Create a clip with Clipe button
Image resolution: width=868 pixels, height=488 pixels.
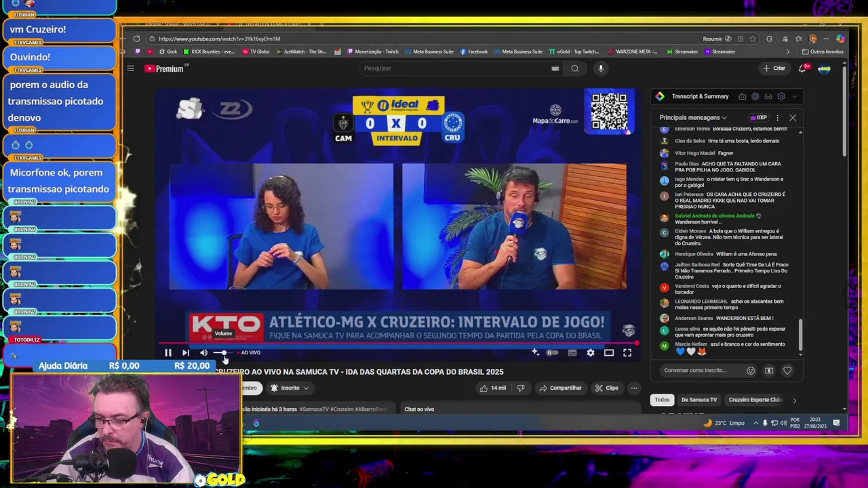(x=607, y=388)
